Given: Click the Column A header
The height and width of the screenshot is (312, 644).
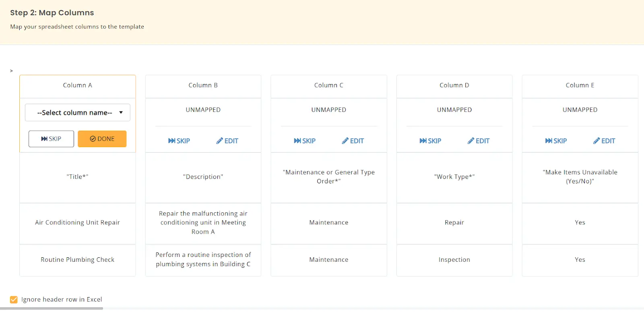Looking at the screenshot, I should tap(78, 85).
